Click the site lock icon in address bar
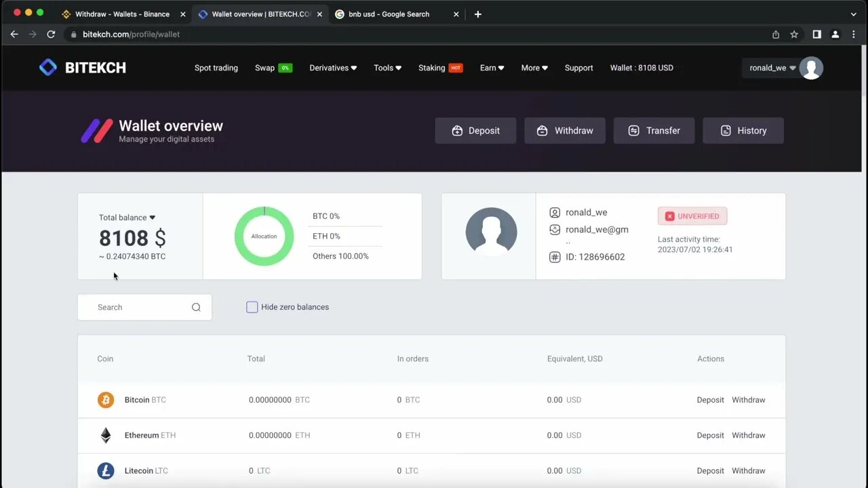Screen dimensions: 868x488 coord(74,34)
